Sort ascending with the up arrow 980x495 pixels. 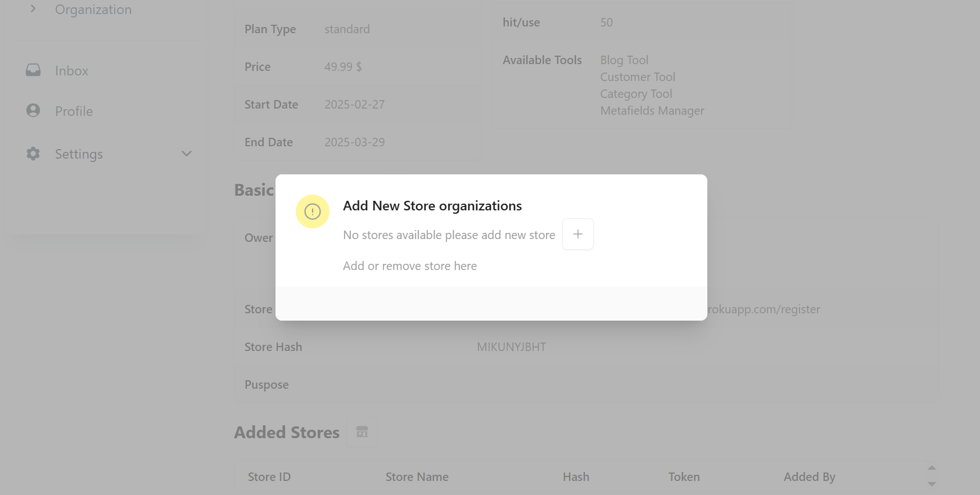click(x=932, y=468)
